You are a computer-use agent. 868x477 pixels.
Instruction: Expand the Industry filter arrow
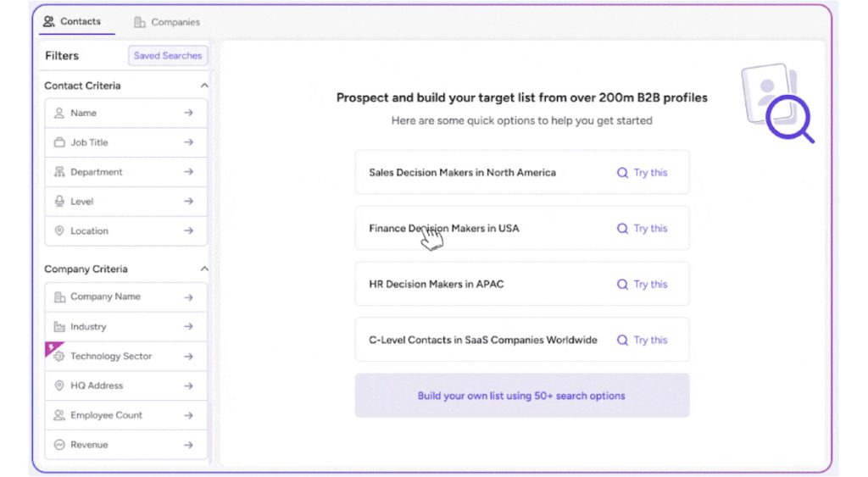(x=189, y=326)
